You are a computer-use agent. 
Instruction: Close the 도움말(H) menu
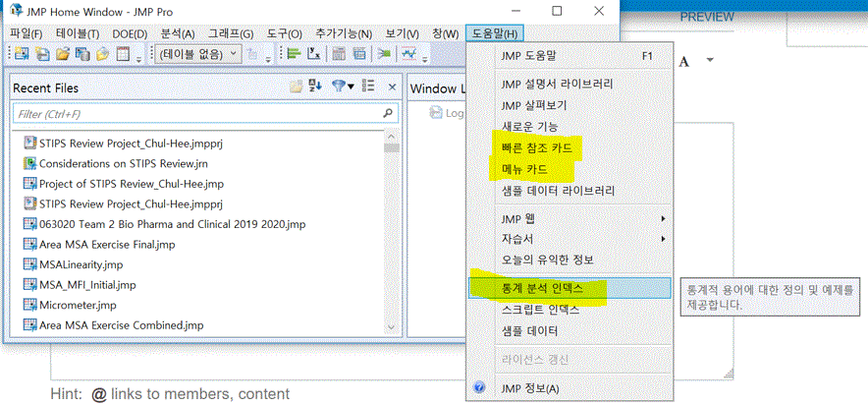495,33
